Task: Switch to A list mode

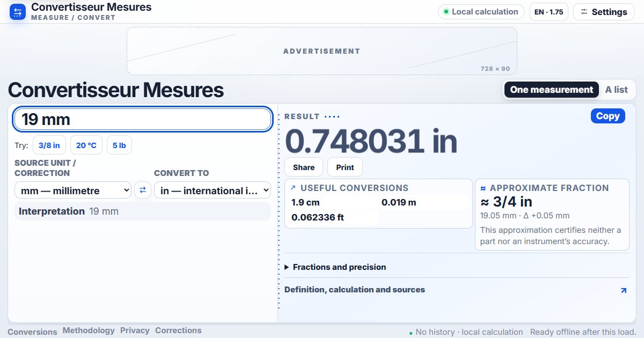Action: tap(616, 90)
